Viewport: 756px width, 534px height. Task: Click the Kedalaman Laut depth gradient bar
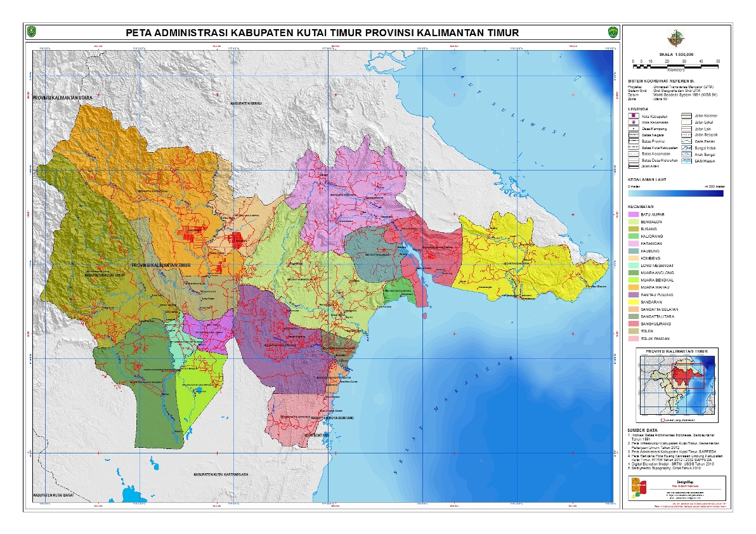[x=675, y=193]
